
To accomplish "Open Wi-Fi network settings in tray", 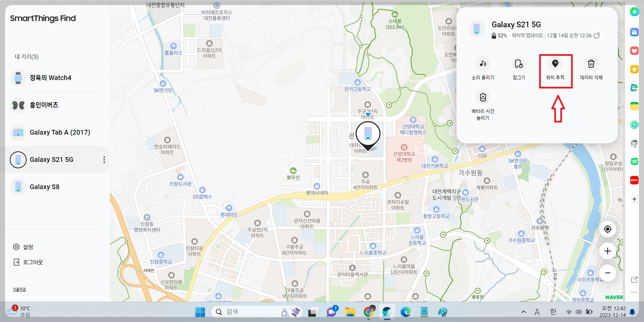I will tap(569, 312).
